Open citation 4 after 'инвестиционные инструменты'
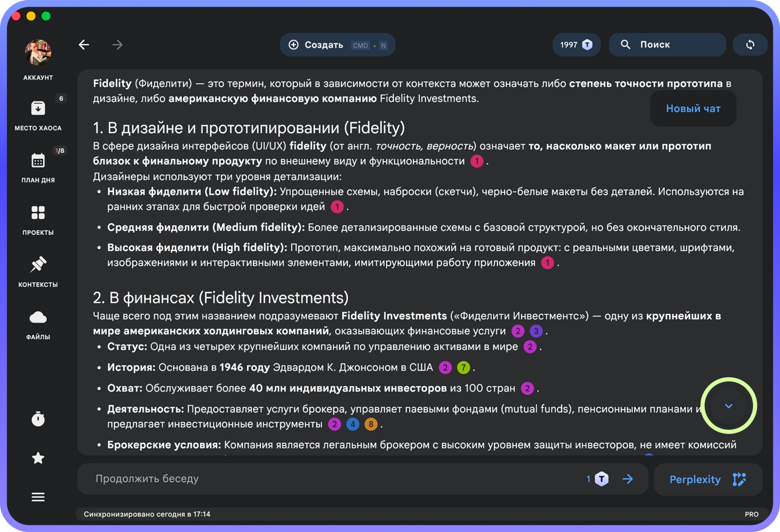 (x=353, y=424)
